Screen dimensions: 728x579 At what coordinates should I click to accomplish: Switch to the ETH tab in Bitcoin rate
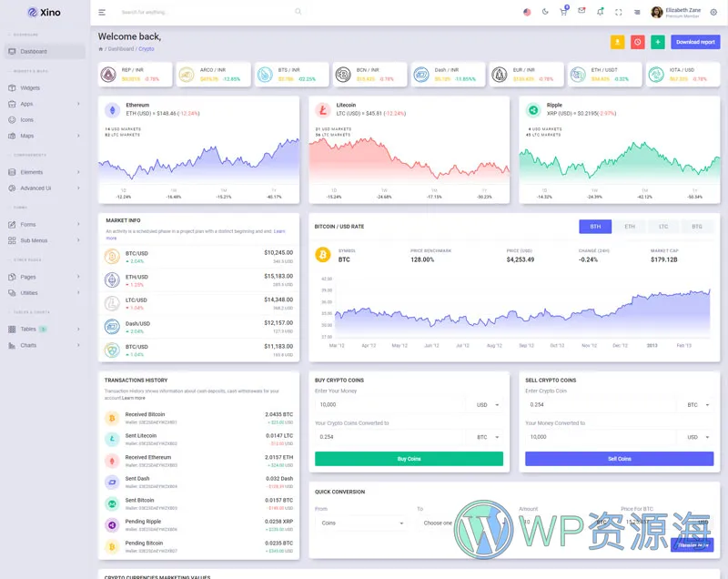coord(630,227)
